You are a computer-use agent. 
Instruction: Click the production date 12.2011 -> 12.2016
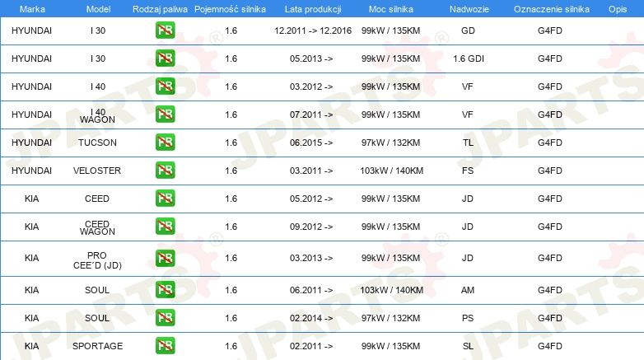click(313, 30)
